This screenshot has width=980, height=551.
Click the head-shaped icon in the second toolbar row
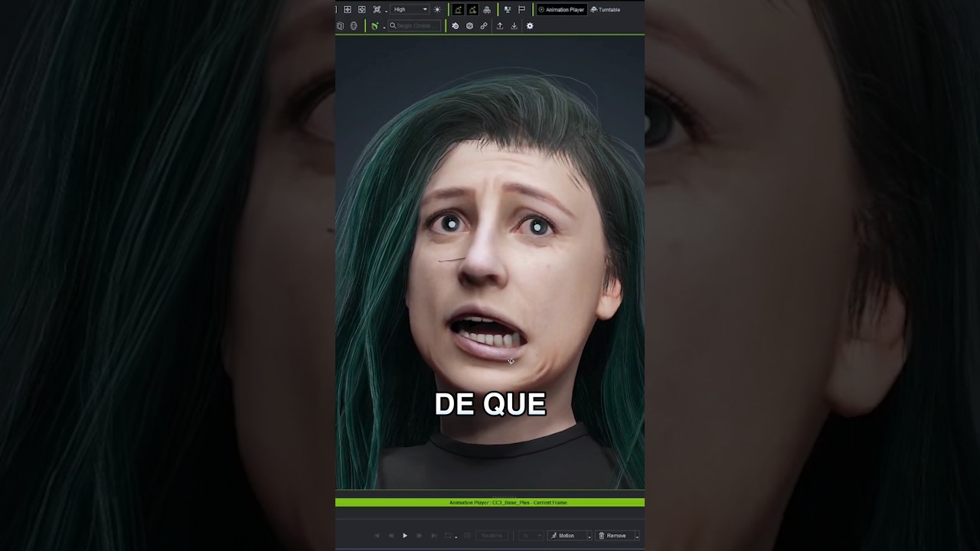pyautogui.click(x=354, y=26)
